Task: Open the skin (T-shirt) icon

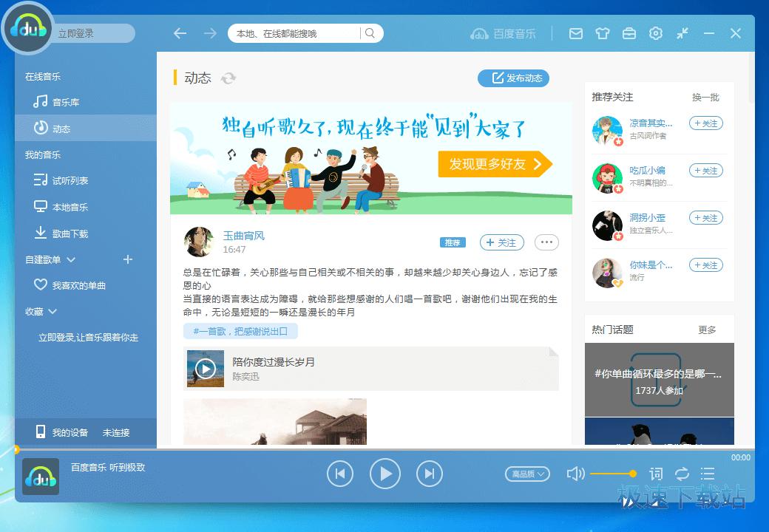Action: (x=602, y=33)
